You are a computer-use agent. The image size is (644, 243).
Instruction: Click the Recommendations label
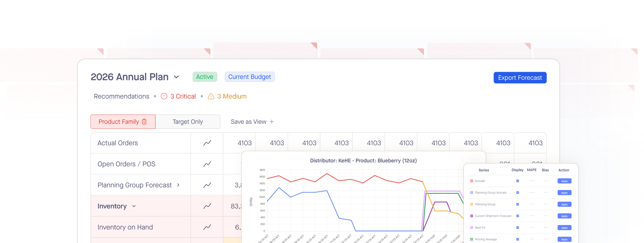(121, 96)
